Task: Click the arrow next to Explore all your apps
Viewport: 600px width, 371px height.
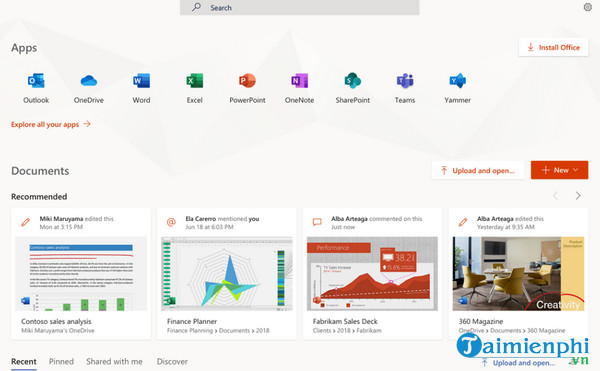Action: click(x=87, y=124)
